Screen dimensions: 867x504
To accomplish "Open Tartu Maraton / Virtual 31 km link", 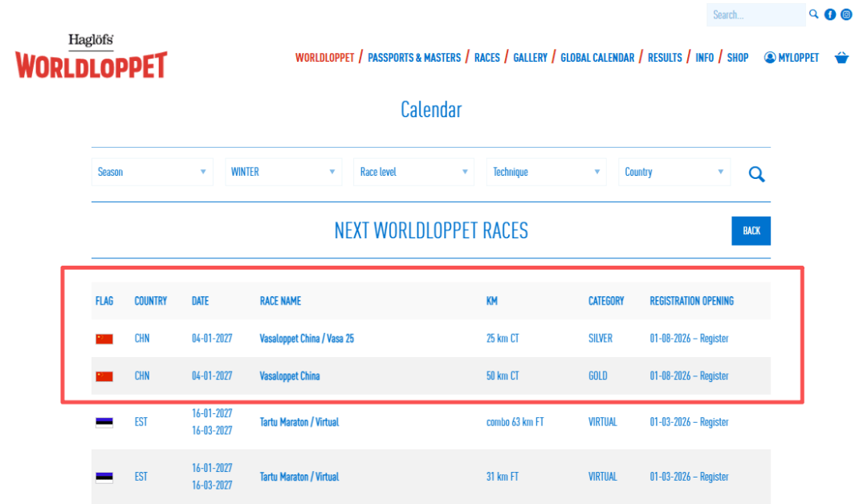I will (299, 477).
